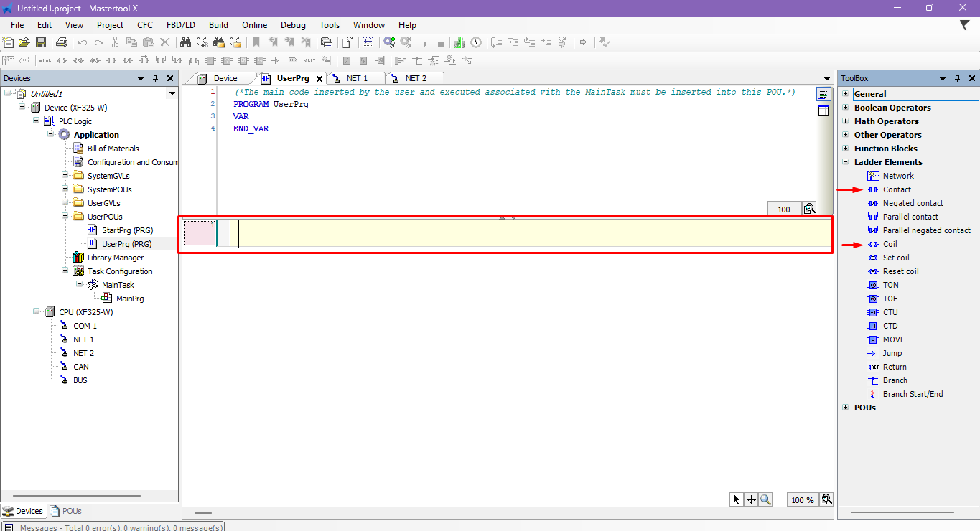Image resolution: width=980 pixels, height=531 pixels.
Task: Open the POUs view tab at the bottom
Action: [72, 511]
